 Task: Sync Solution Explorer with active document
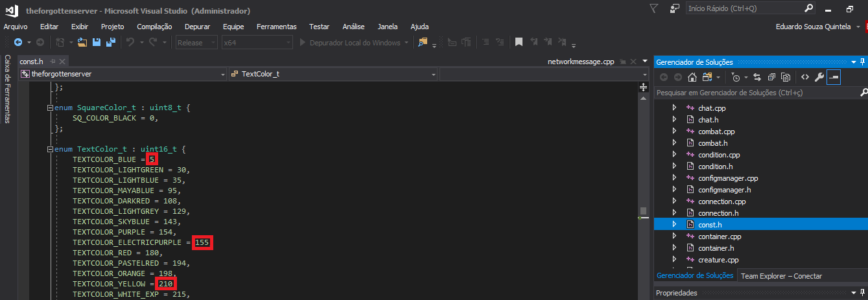[x=757, y=77]
